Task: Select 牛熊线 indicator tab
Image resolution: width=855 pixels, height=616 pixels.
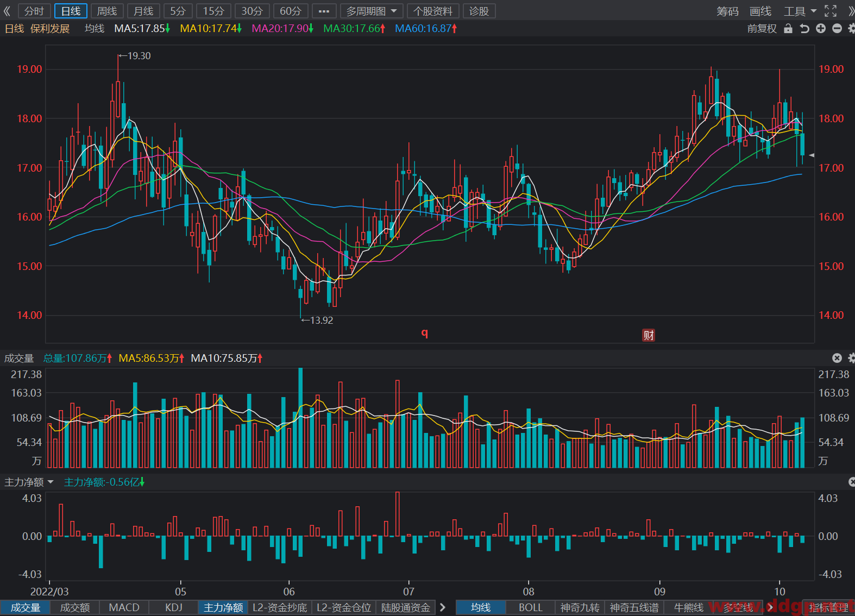Action: tap(689, 607)
